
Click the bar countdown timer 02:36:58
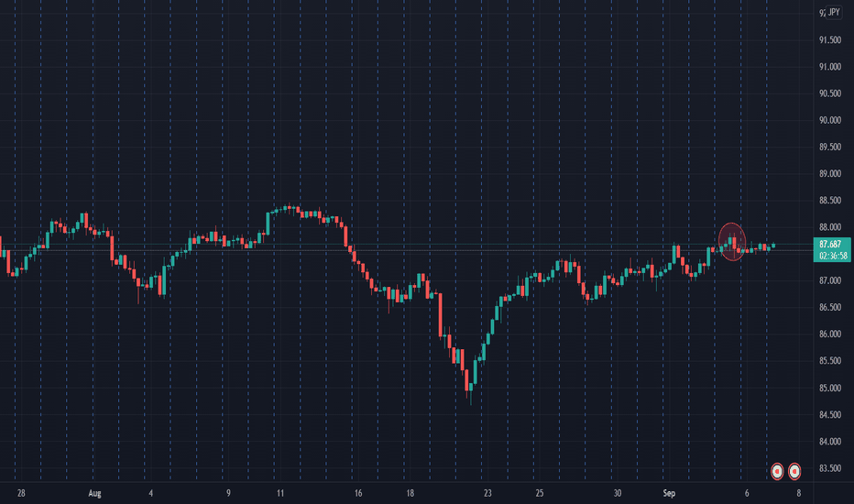point(832,256)
